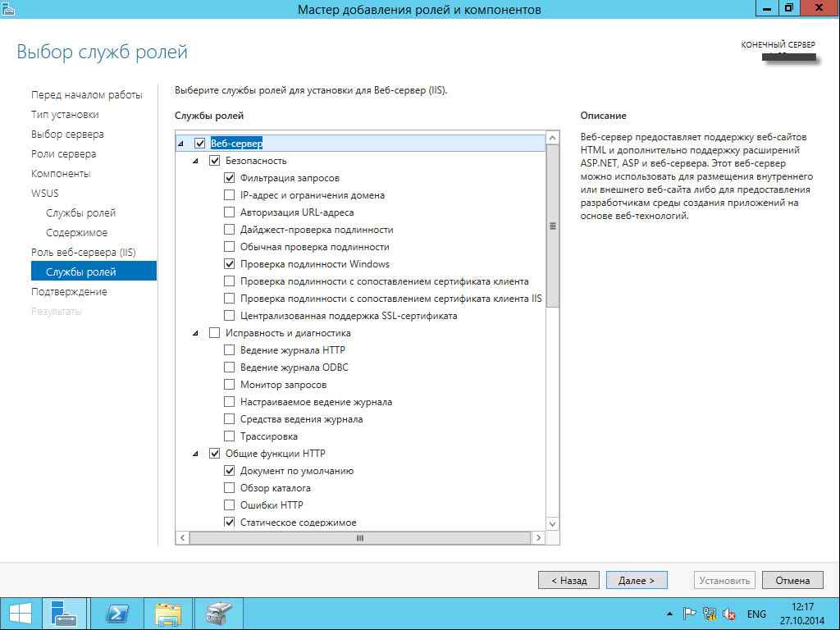The height and width of the screenshot is (630, 840).
Task: Go to WSUS step
Action: (45, 193)
